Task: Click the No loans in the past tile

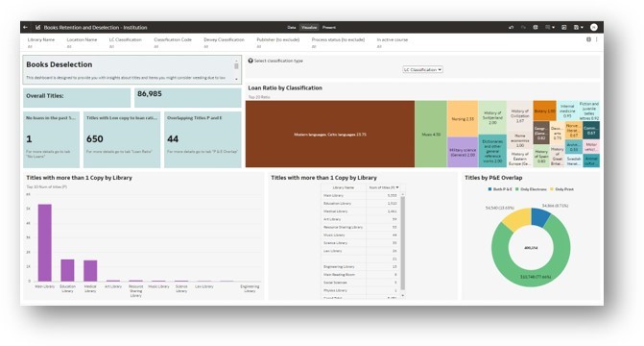Action: 51,139
